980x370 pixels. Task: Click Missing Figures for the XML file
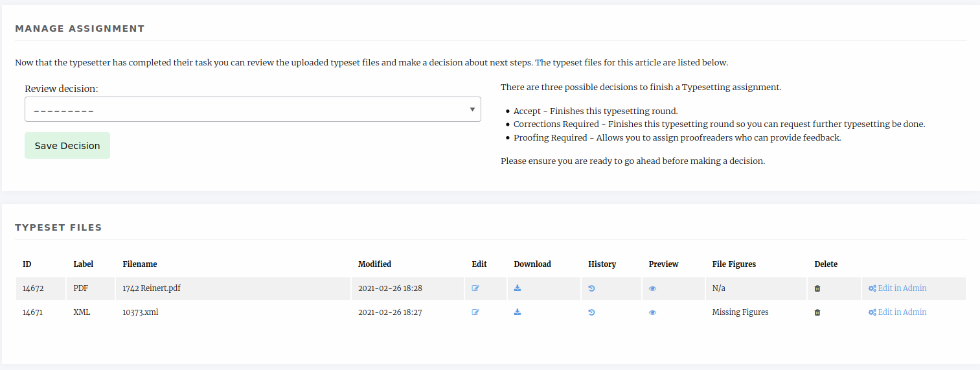pos(740,312)
